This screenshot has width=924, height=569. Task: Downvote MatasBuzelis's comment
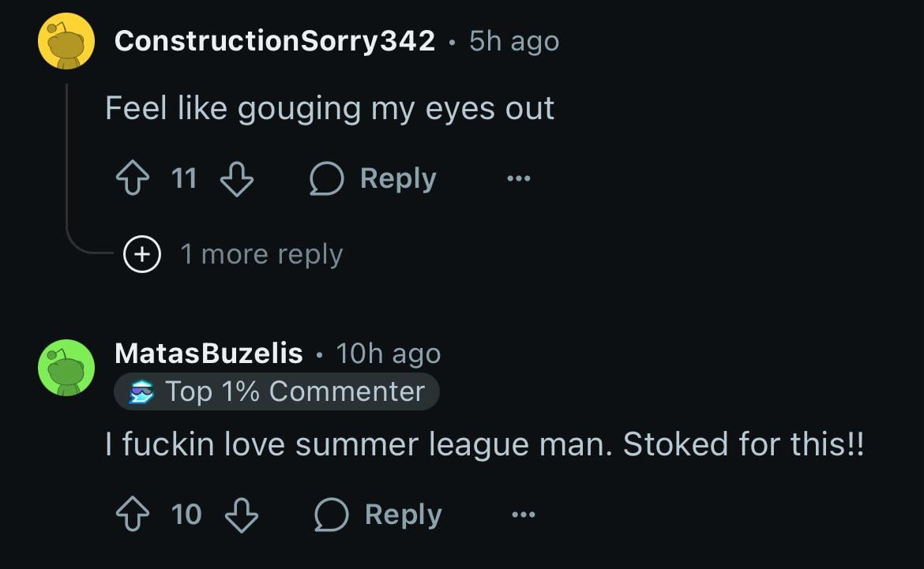click(x=242, y=515)
